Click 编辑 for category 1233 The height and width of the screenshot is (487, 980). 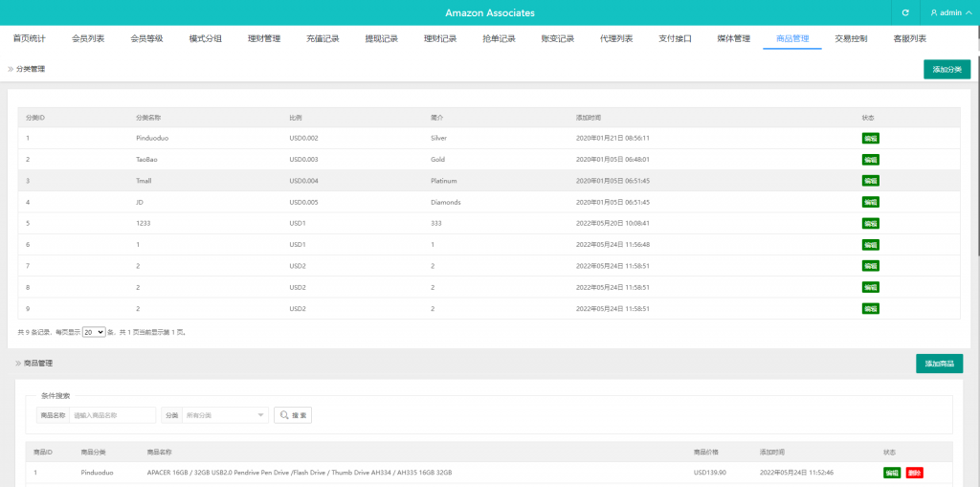[x=870, y=223]
